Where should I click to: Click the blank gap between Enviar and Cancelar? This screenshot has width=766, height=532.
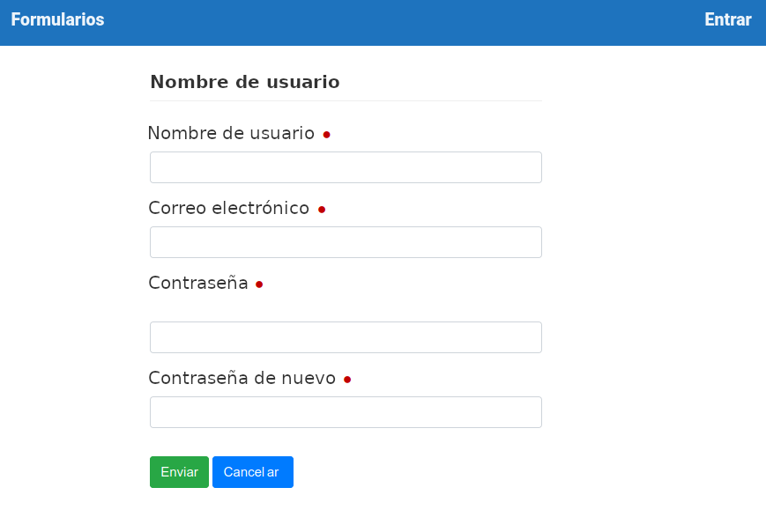click(211, 472)
